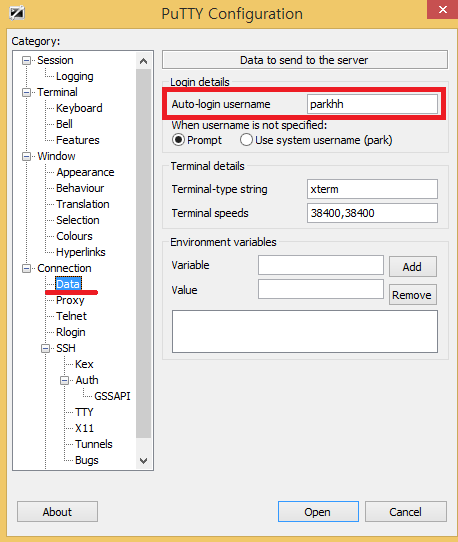Select the Bugs category

tap(87, 460)
